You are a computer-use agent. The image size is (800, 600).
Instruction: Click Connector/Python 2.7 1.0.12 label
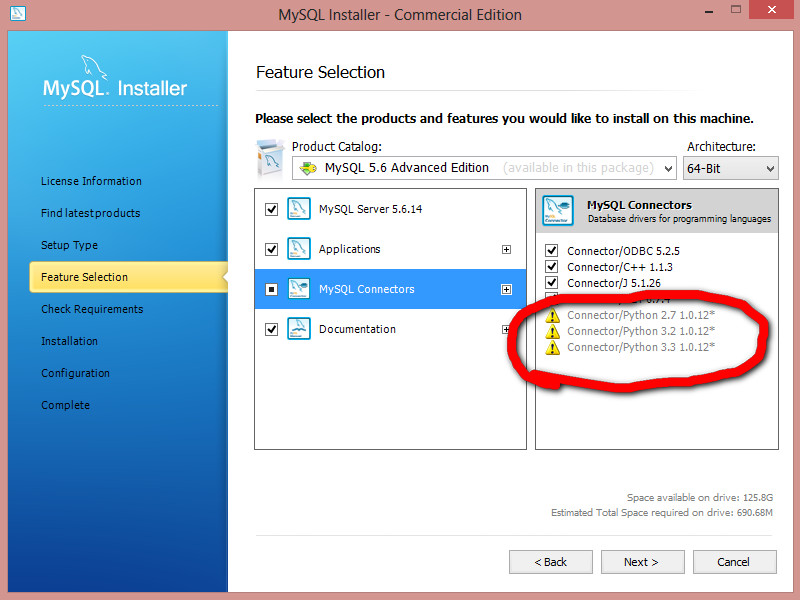click(641, 315)
